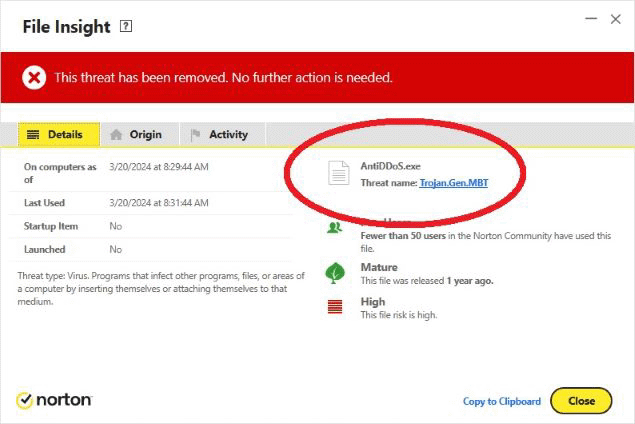Image resolution: width=635 pixels, height=424 pixels.
Task: Click the 3/20/2024 at 8:29:44 AM value
Action: coord(159,167)
